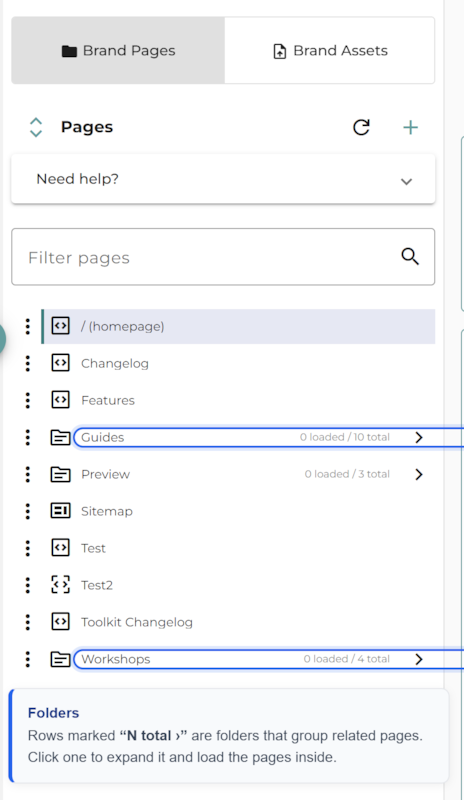Expand Workshops folder with chevron arrow
This screenshot has height=800, width=464.
tap(419, 659)
